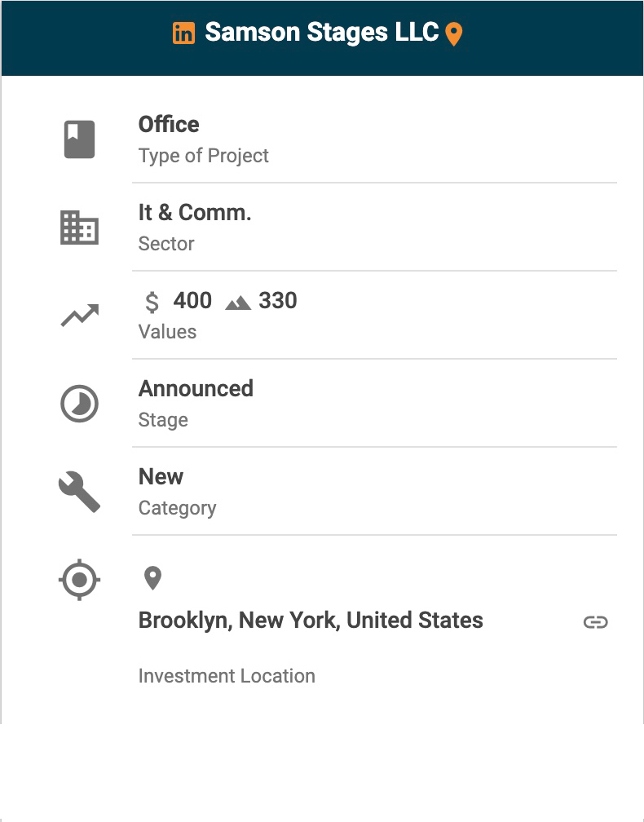
Task: Click the New category entry
Action: 161,477
